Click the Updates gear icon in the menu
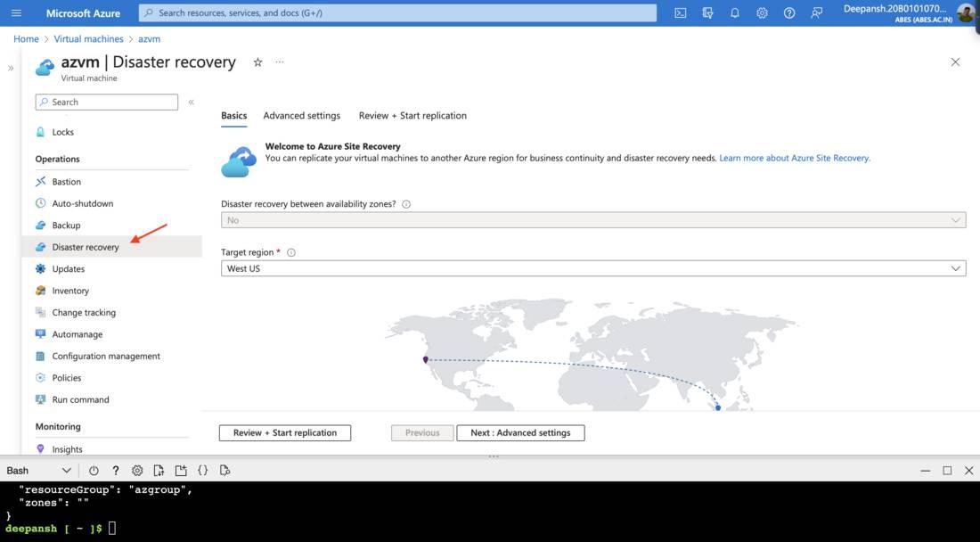Viewport: 980px width, 542px height. [x=41, y=269]
